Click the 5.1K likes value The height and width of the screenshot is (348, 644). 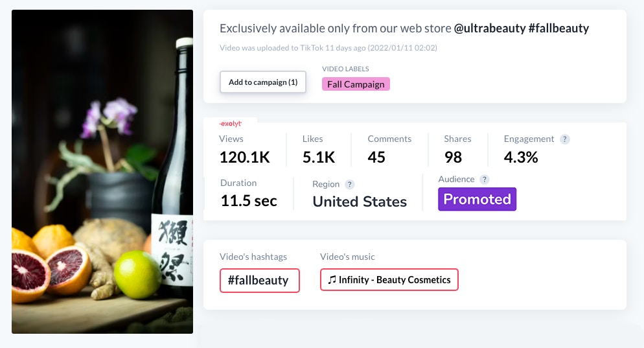[319, 157]
